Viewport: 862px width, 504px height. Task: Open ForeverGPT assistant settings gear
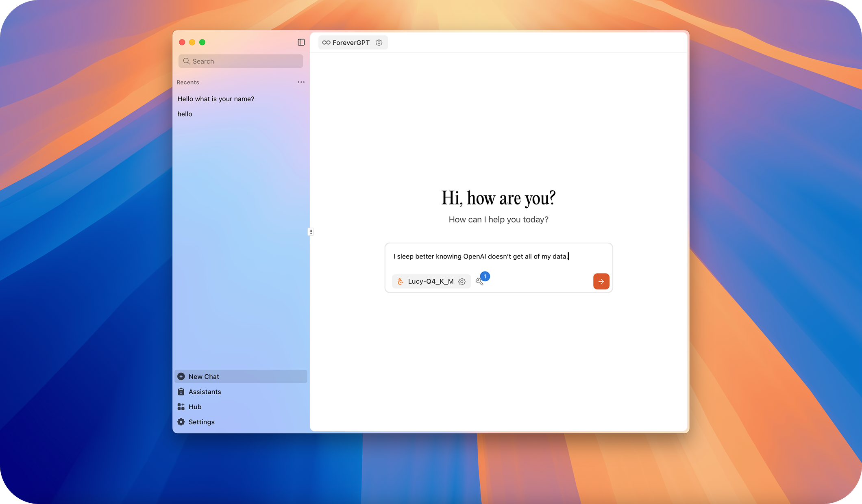(379, 43)
